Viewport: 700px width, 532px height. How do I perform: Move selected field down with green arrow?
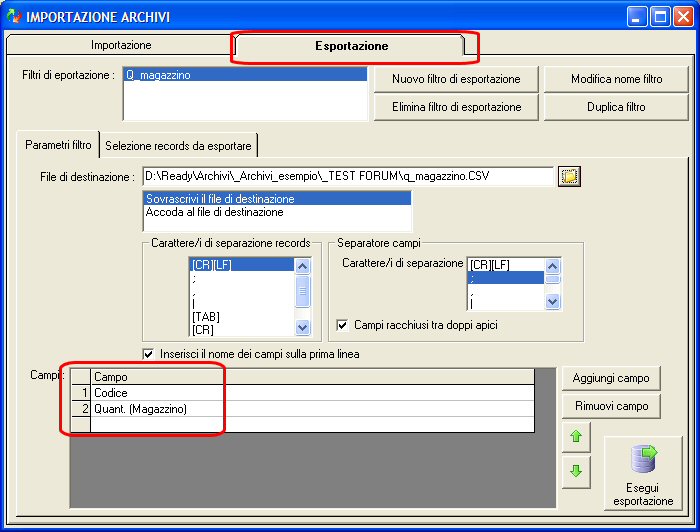(576, 471)
